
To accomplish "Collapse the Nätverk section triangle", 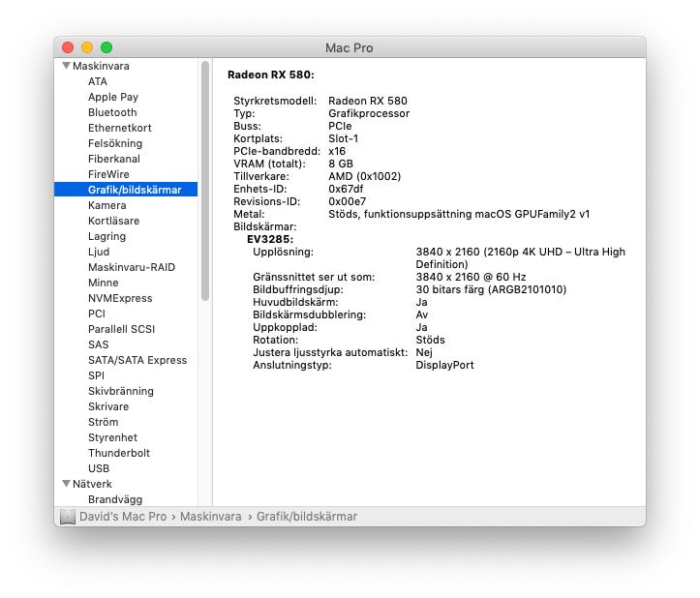I will [66, 484].
